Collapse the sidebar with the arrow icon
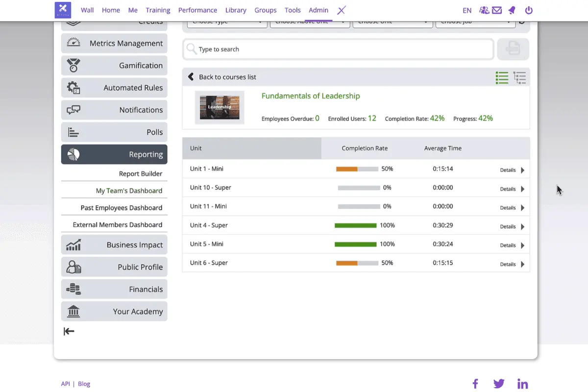The width and height of the screenshot is (588, 392). (x=69, y=332)
